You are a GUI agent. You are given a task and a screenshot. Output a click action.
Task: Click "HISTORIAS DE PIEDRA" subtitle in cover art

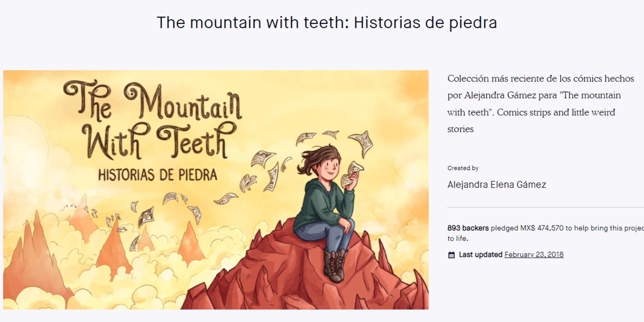[x=158, y=175]
